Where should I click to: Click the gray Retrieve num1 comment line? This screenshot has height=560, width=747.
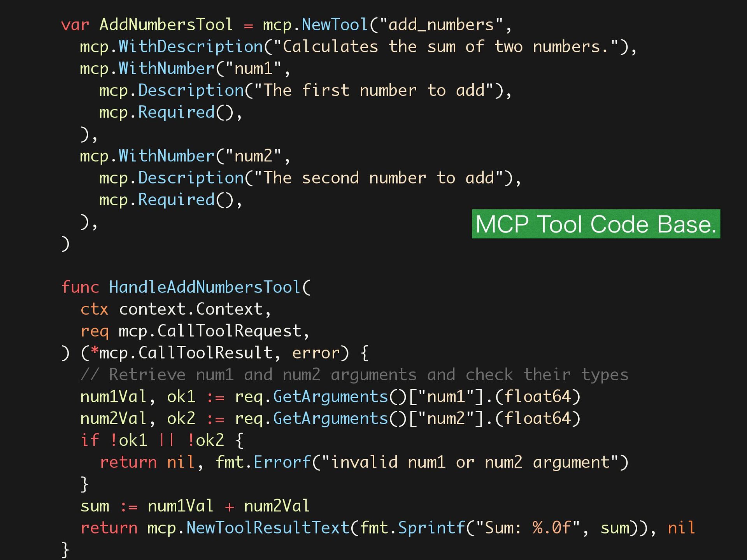coord(354,375)
